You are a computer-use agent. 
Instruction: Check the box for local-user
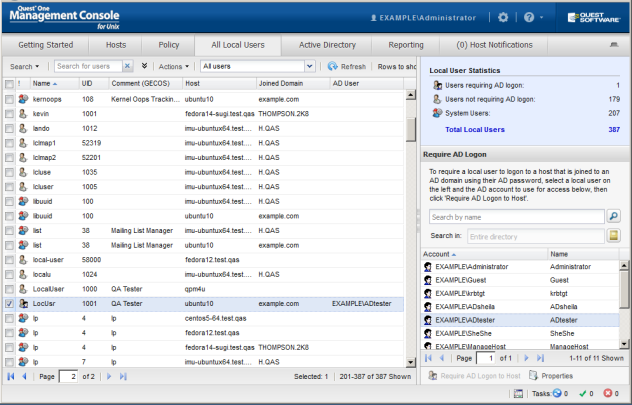(x=9, y=260)
